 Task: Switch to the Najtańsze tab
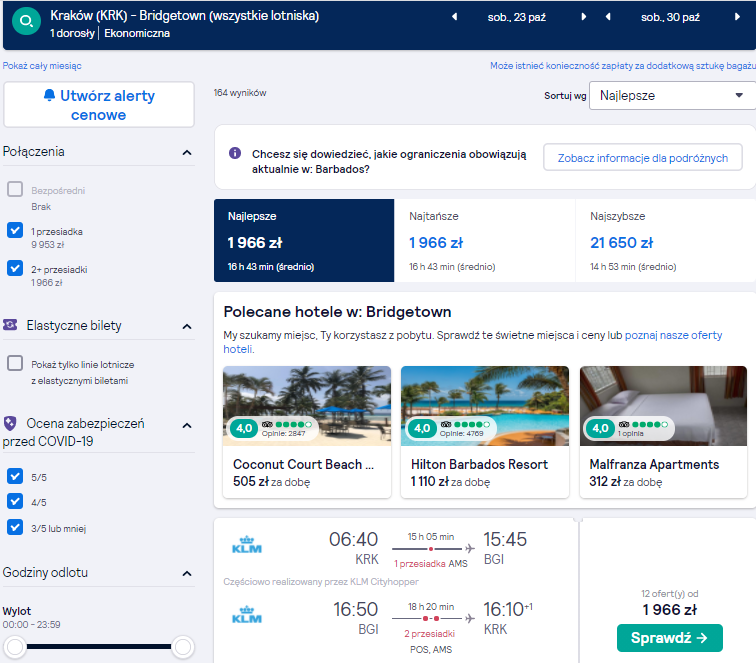(x=485, y=241)
